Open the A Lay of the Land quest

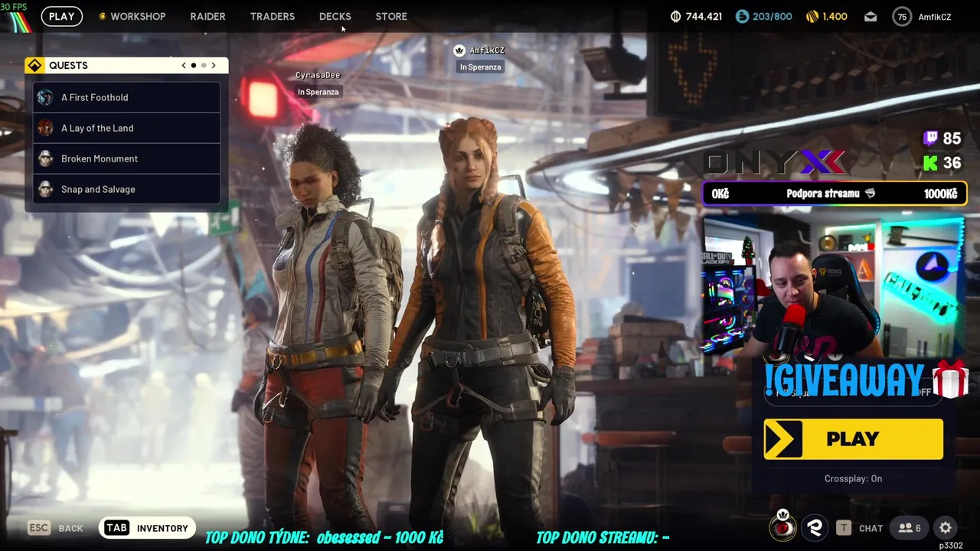point(127,128)
